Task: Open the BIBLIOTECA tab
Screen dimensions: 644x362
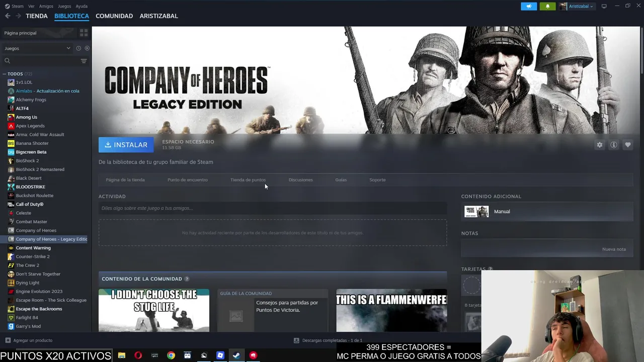Action: click(x=71, y=16)
